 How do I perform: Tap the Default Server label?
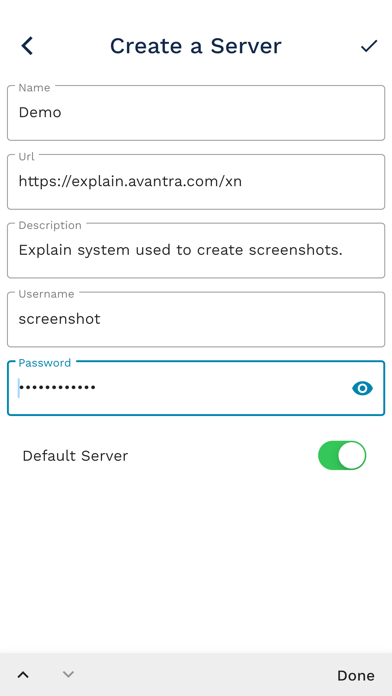coord(75,456)
